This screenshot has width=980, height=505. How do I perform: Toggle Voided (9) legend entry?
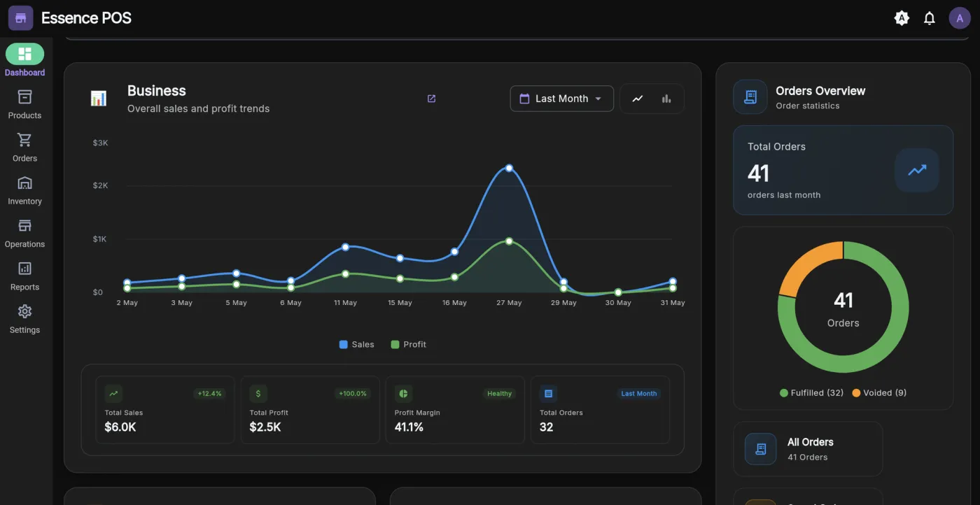(879, 393)
